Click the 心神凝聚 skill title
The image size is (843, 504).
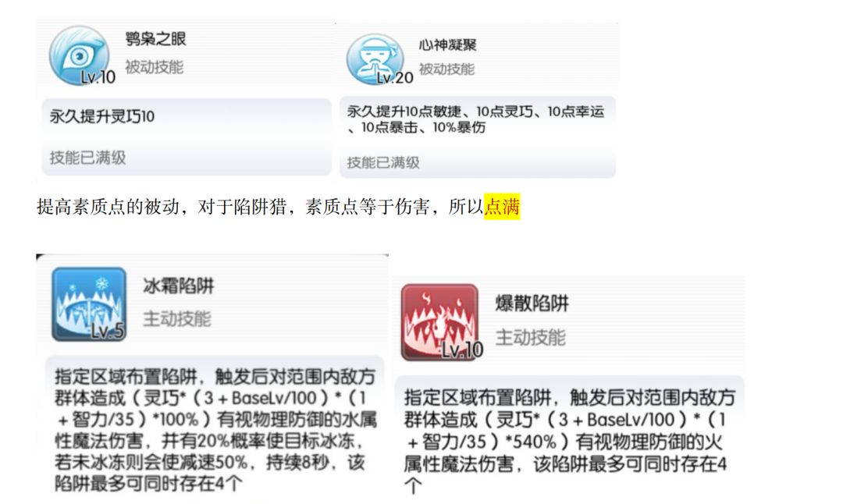pyautogui.click(x=448, y=44)
